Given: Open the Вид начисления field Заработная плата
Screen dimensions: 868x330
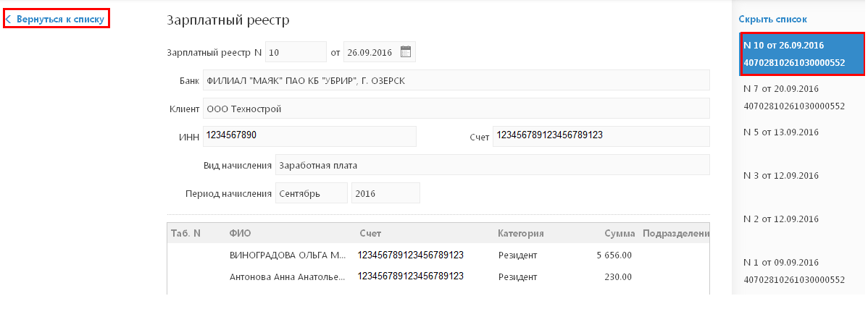Looking at the screenshot, I should click(492, 165).
